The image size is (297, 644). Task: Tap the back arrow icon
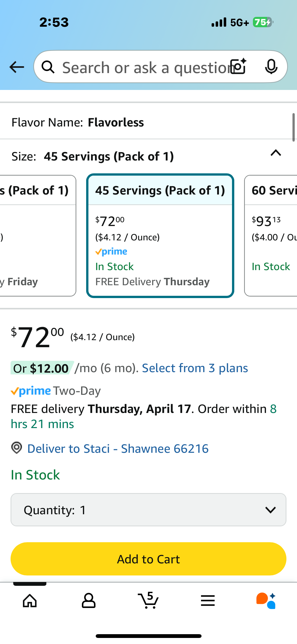coord(17,67)
